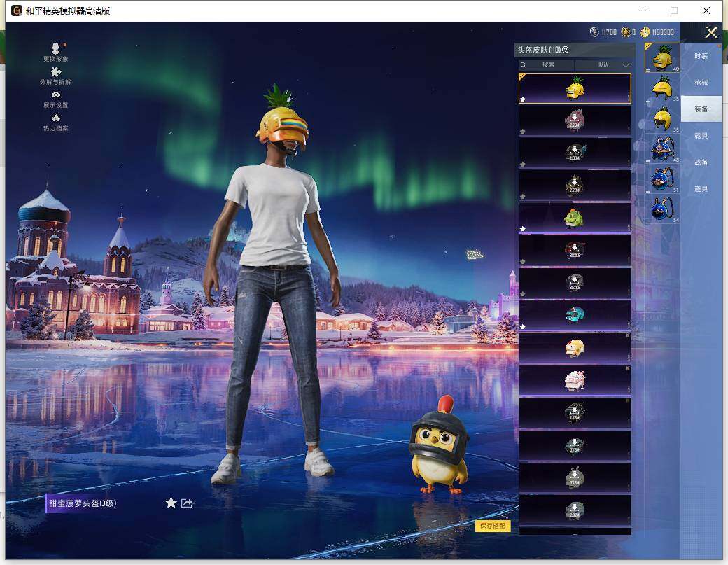The image size is (728, 565).
Task: Close the wardrobe with the X icon
Action: [x=710, y=32]
